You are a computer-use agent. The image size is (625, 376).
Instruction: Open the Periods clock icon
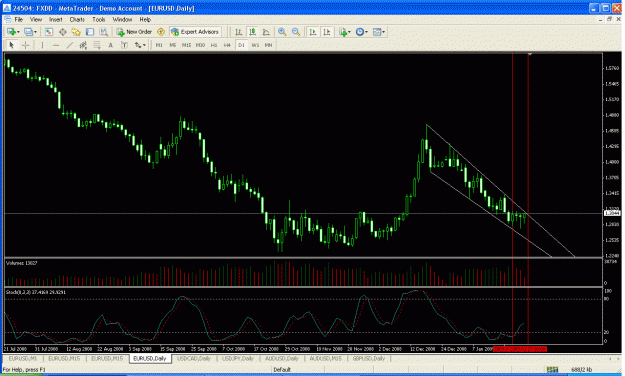[360, 32]
